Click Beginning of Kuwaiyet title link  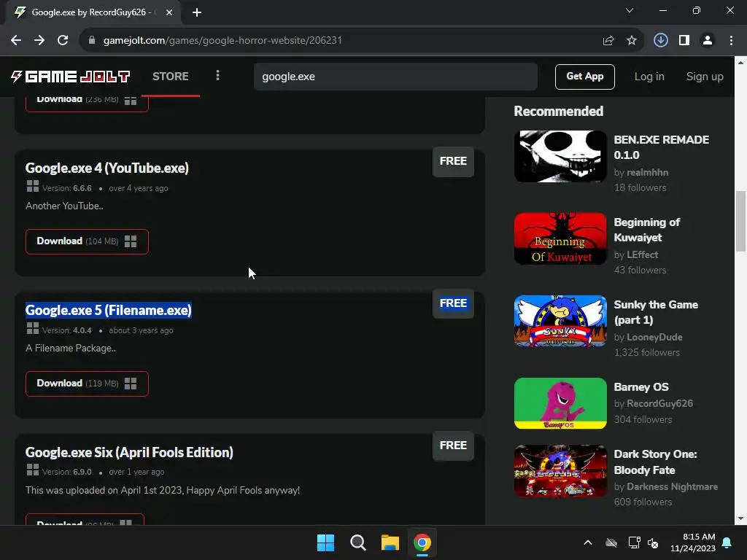coord(647,230)
